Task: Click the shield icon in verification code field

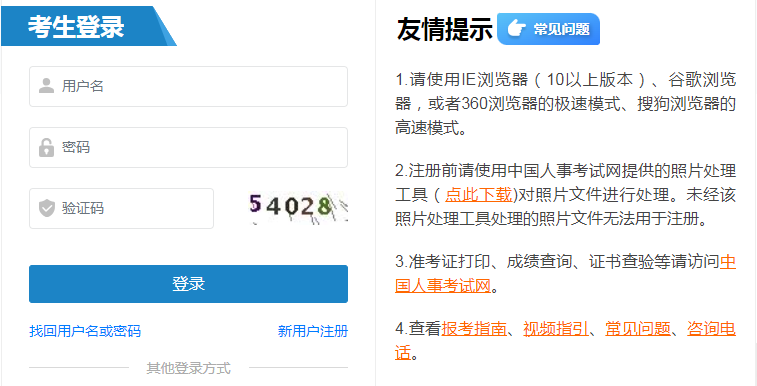Action: pyautogui.click(x=47, y=208)
